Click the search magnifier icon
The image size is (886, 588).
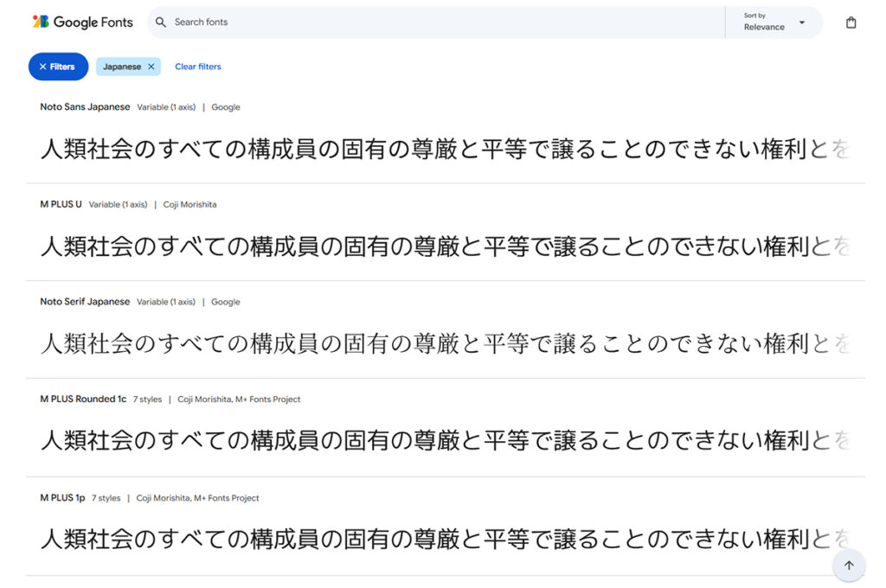(x=160, y=22)
